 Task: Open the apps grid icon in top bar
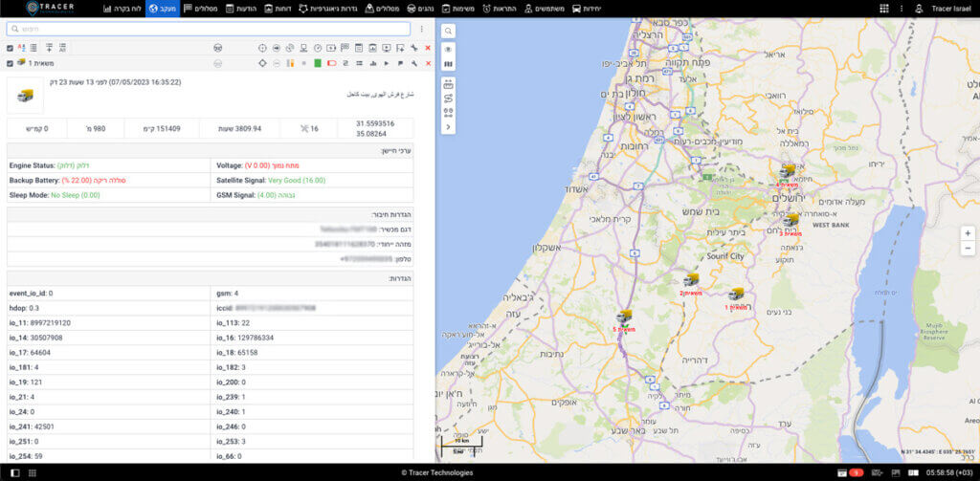point(882,8)
